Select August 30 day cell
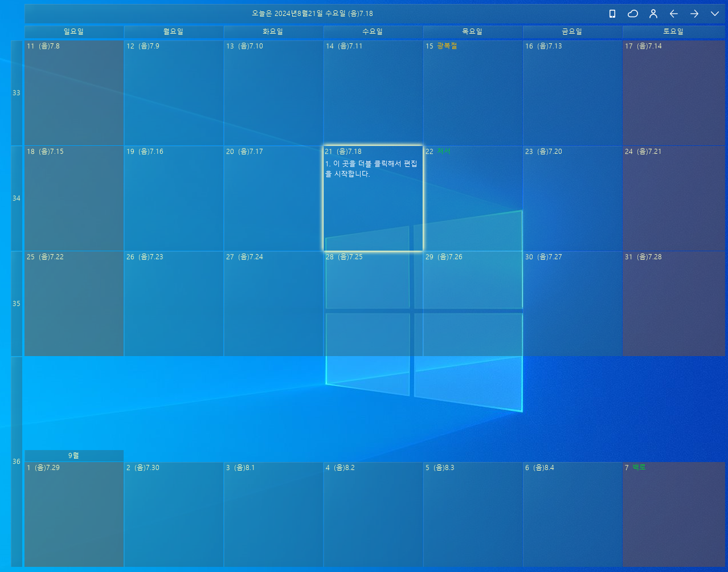 point(572,304)
